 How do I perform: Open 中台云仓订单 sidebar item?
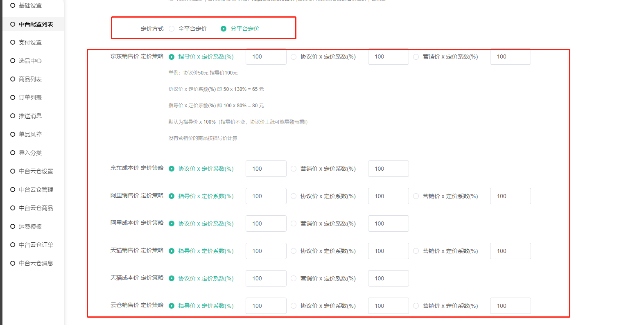(x=36, y=245)
